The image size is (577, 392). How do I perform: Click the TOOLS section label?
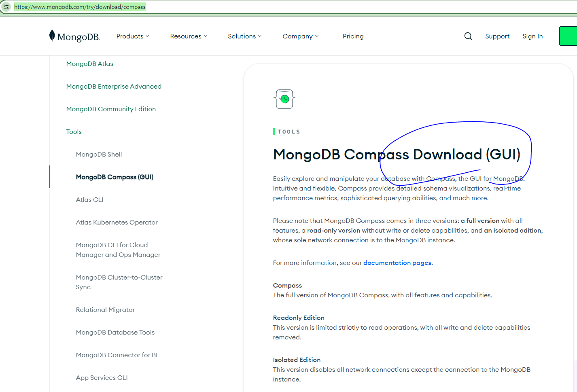tap(289, 131)
